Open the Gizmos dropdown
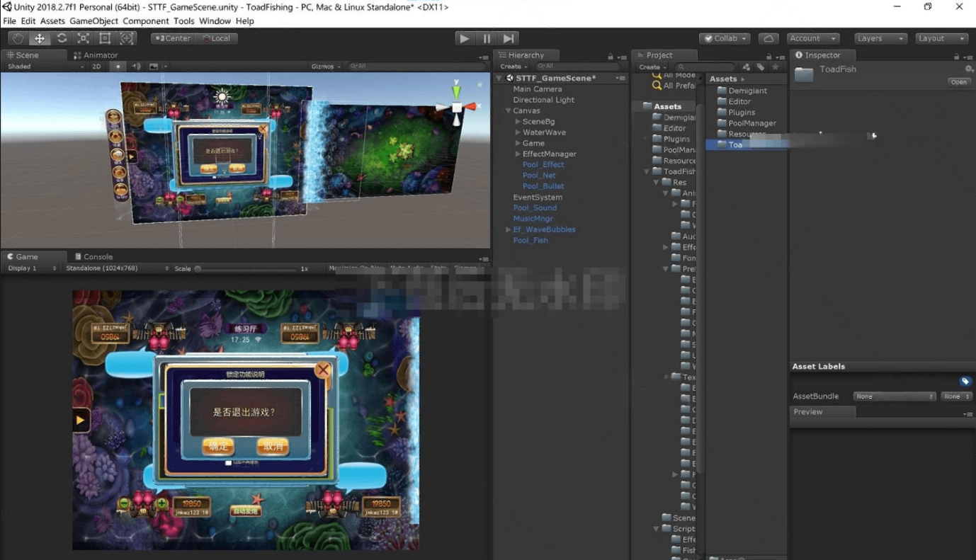The height and width of the screenshot is (560, 976). pyautogui.click(x=325, y=67)
